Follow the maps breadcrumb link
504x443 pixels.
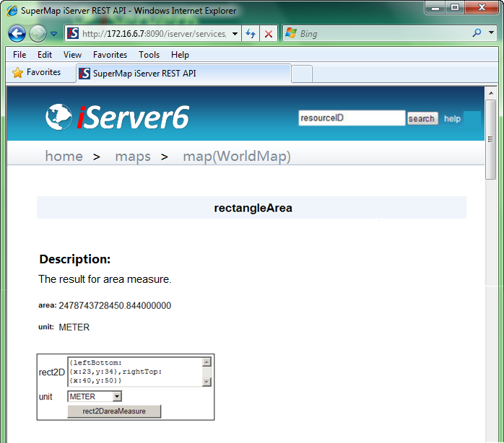[133, 157]
